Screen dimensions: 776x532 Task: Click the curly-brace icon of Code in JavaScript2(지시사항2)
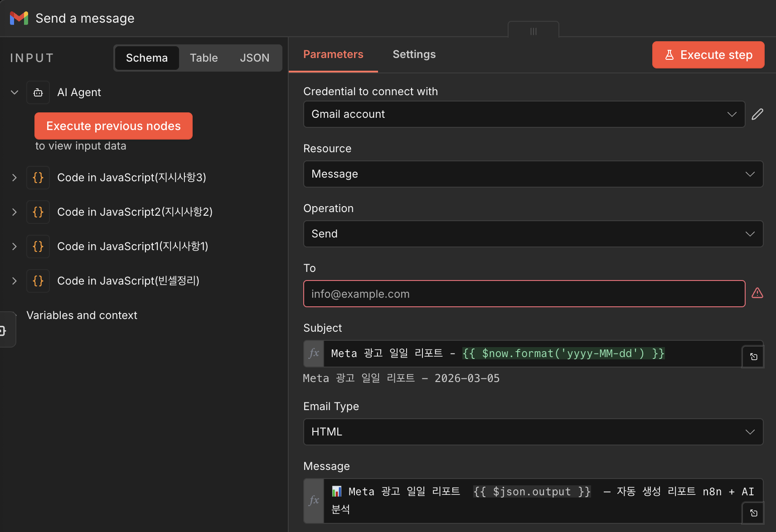click(x=38, y=212)
